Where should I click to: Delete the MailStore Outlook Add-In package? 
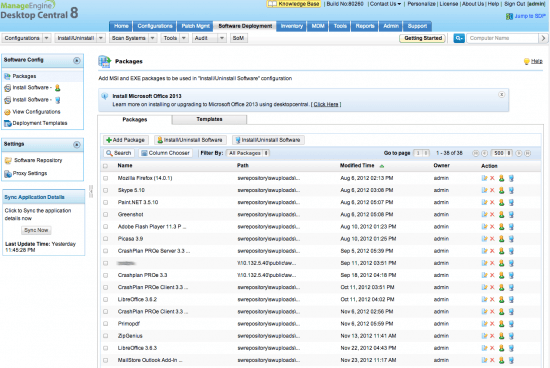tap(492, 360)
